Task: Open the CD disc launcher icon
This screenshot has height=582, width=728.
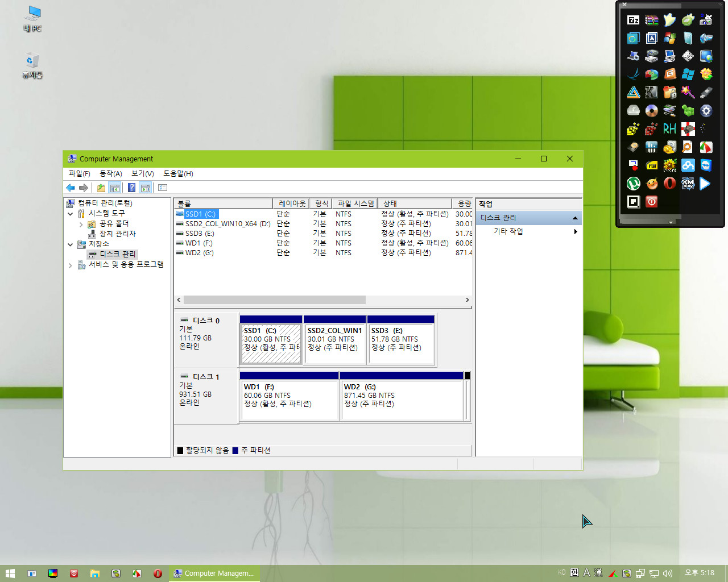Action: pos(652,111)
